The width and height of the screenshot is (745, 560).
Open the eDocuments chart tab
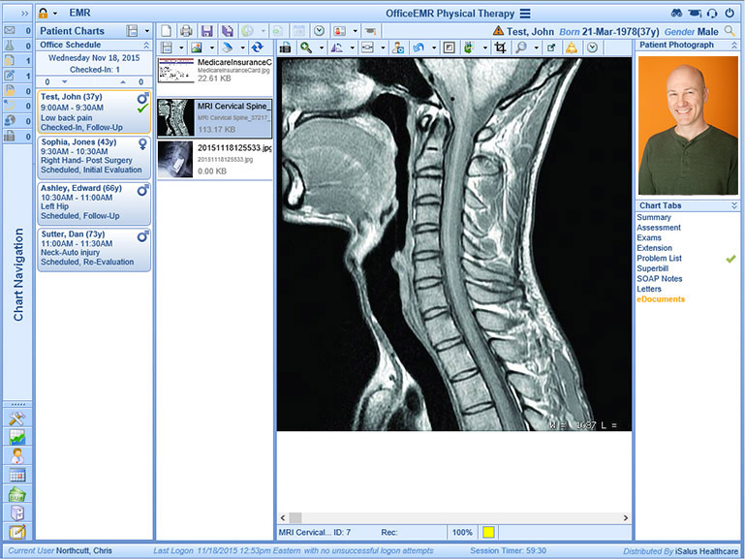point(661,298)
